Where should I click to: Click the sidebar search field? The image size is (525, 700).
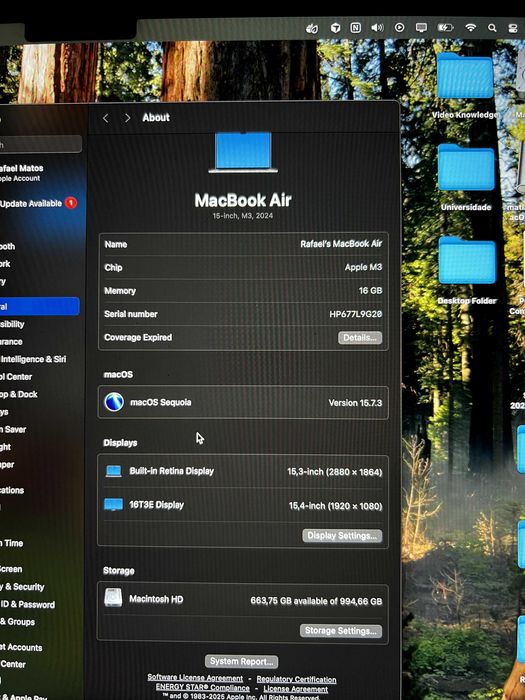tap(41, 144)
